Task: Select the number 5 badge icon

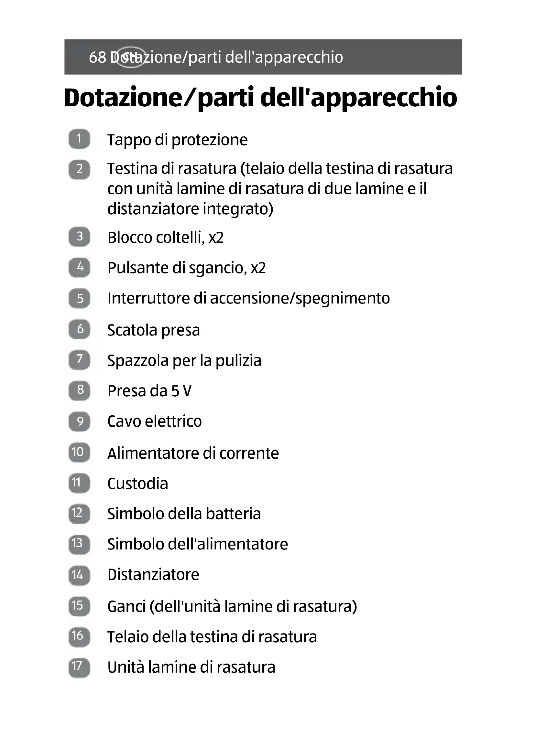Action: pyautogui.click(x=79, y=298)
